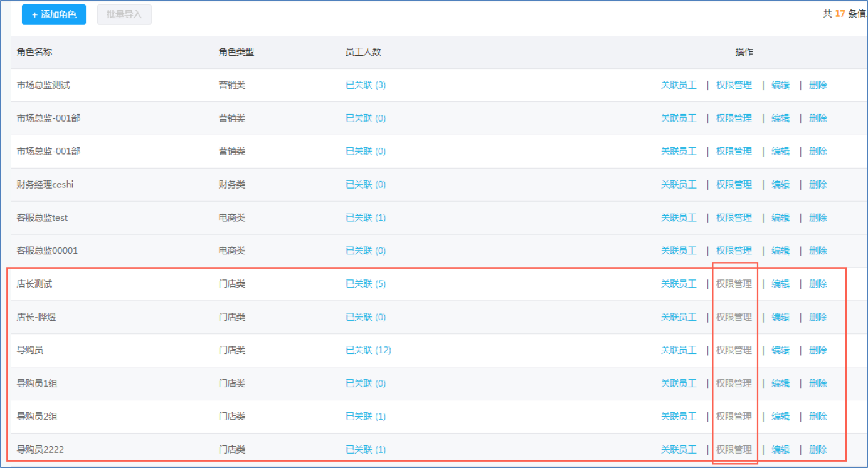Click 删除 in the 店长测试 row
Viewport: 868px width, 468px height.
coord(818,284)
